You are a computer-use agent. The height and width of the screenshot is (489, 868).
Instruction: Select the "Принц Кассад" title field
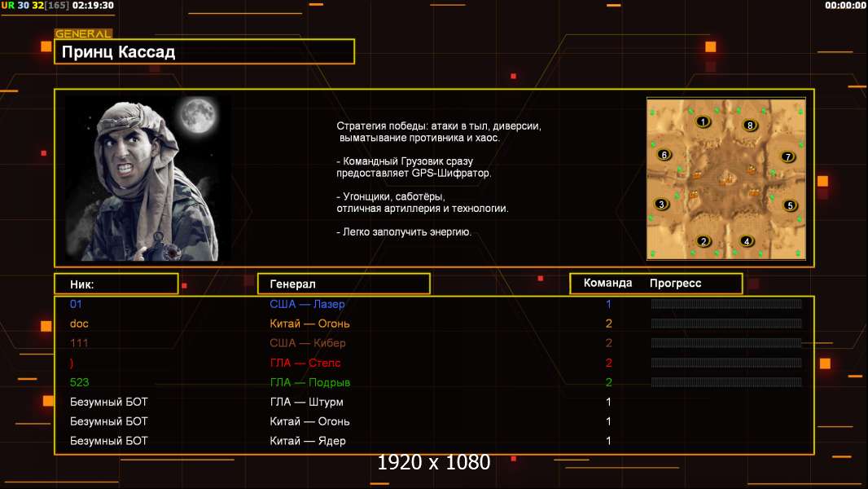204,52
